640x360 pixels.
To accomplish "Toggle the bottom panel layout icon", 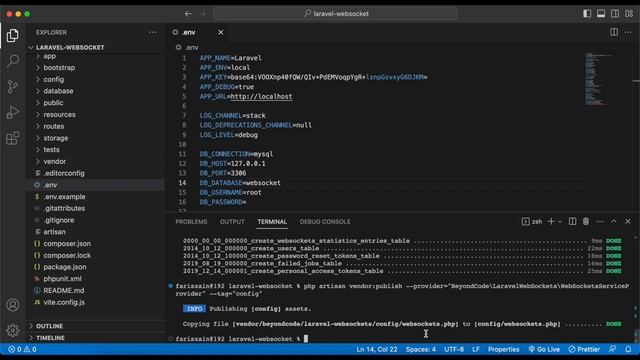I will 601,13.
